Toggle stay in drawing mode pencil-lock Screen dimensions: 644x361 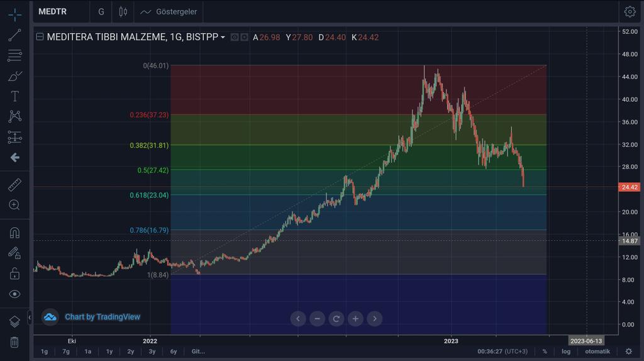(15, 253)
